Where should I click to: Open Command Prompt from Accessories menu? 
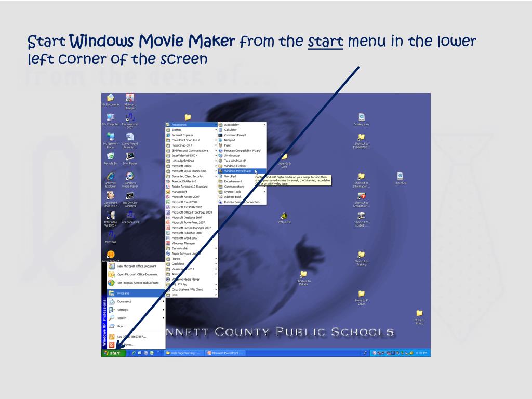click(x=242, y=135)
